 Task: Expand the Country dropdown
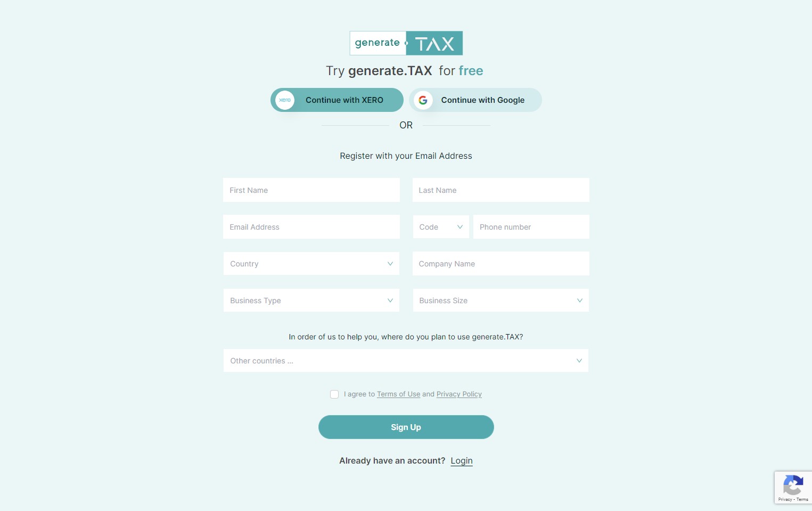click(x=311, y=264)
